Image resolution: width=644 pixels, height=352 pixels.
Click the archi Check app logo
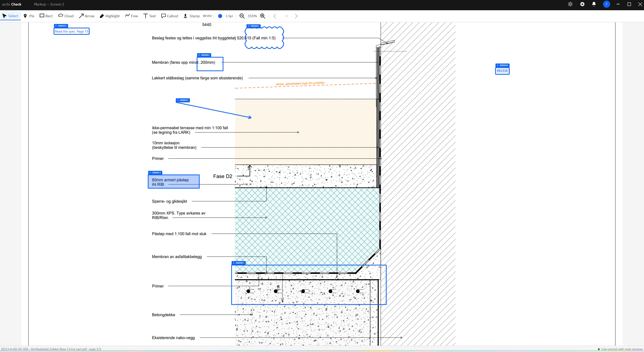[12, 4]
